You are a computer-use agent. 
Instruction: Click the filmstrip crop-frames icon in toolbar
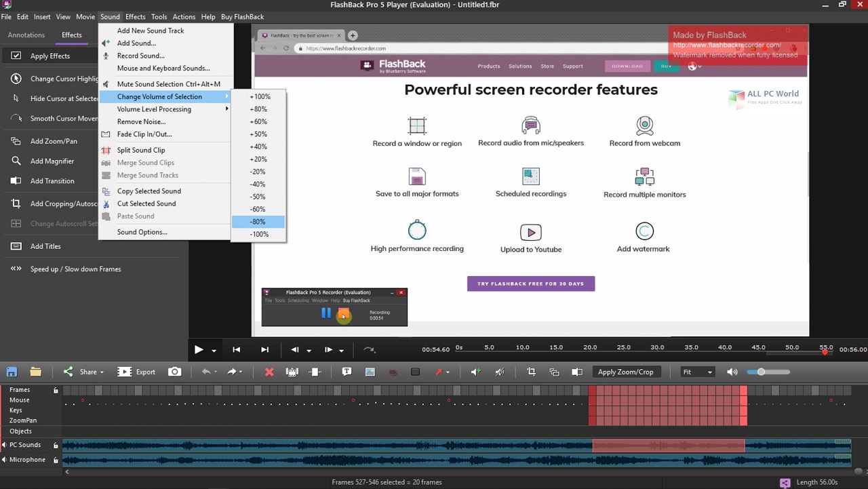pyautogui.click(x=292, y=372)
